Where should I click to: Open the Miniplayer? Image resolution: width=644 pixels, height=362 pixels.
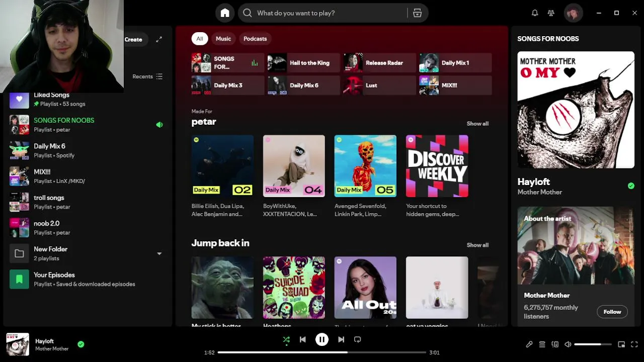(x=621, y=344)
